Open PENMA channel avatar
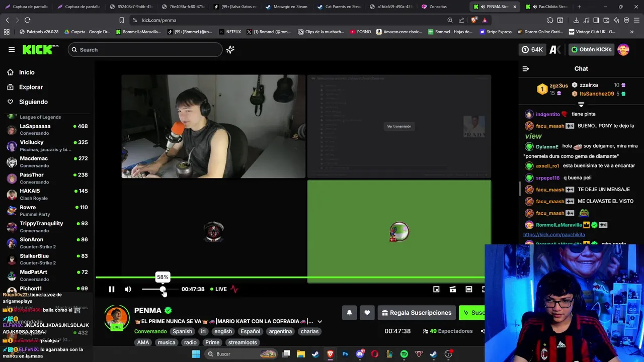The image size is (644, 362). (116, 318)
